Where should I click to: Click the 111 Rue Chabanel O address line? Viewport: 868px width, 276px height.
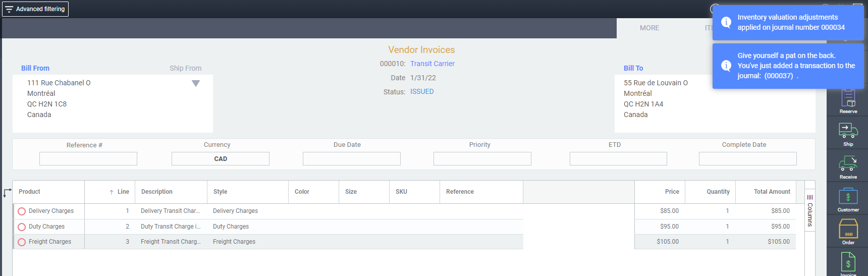(59, 83)
